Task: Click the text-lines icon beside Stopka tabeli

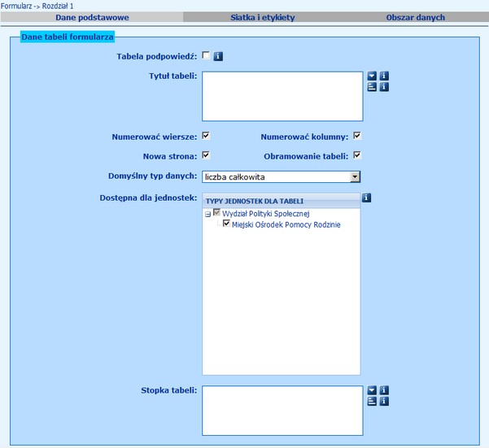Action: click(372, 401)
